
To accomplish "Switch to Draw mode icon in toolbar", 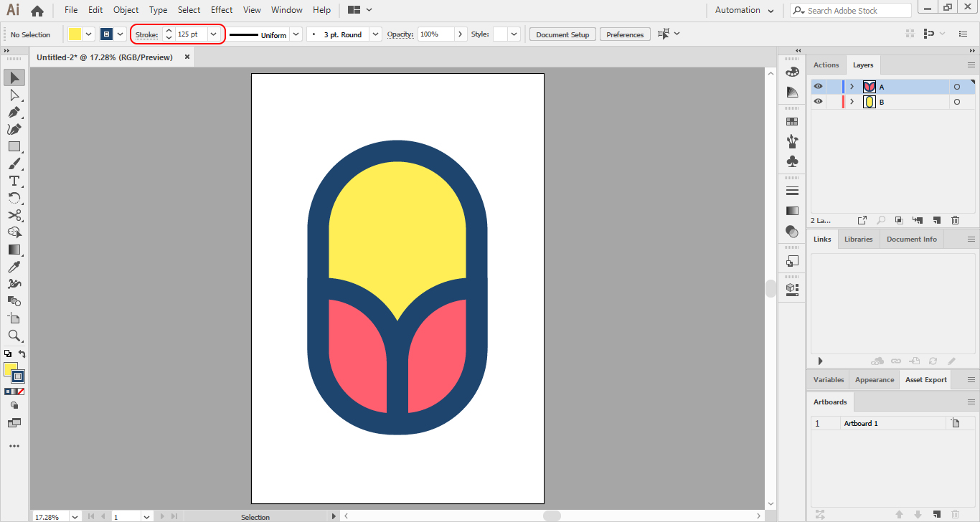I will [x=14, y=405].
